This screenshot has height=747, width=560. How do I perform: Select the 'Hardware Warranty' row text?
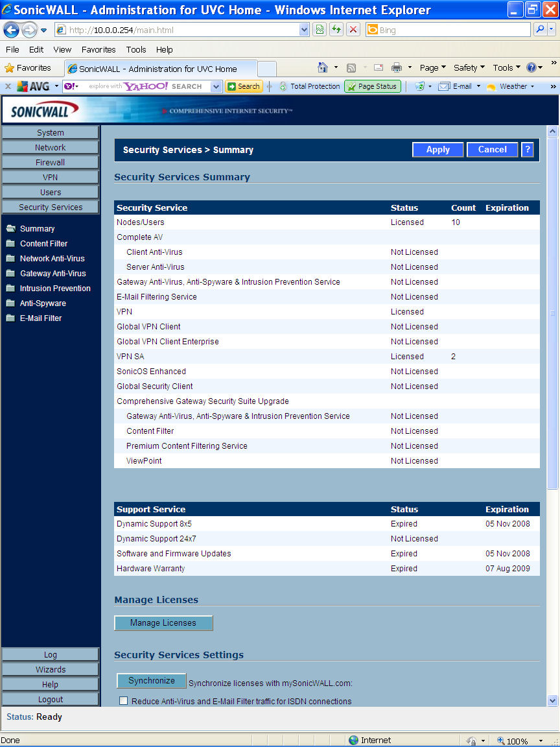tap(150, 568)
